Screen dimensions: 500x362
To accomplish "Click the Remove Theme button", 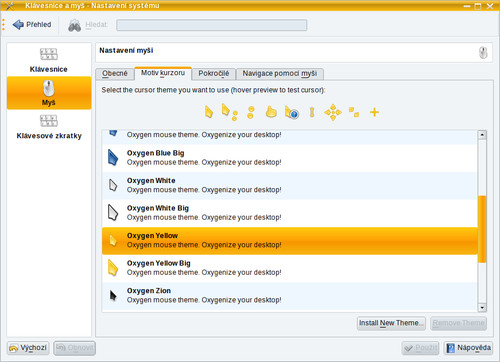I will coord(458,323).
